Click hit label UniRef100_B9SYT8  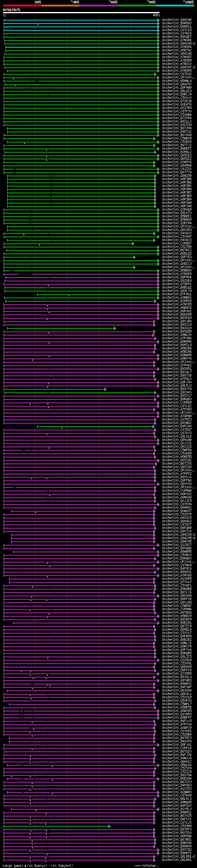click(177, 389)
